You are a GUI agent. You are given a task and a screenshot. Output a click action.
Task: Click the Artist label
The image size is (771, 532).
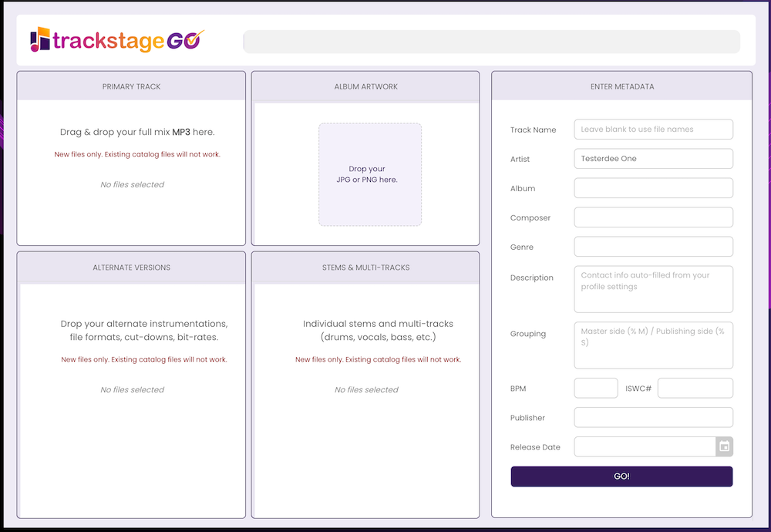pyautogui.click(x=520, y=159)
